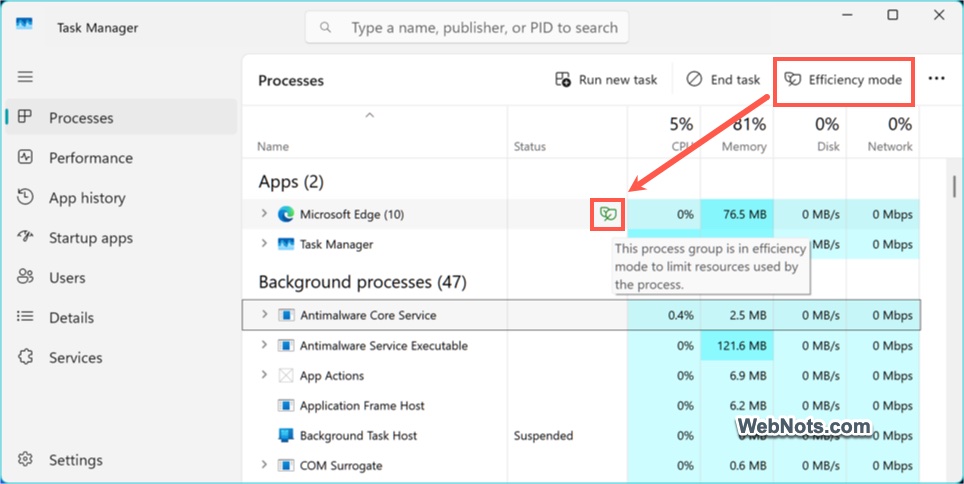
Task: Click the Startup apps gauge icon
Action: click(25, 237)
